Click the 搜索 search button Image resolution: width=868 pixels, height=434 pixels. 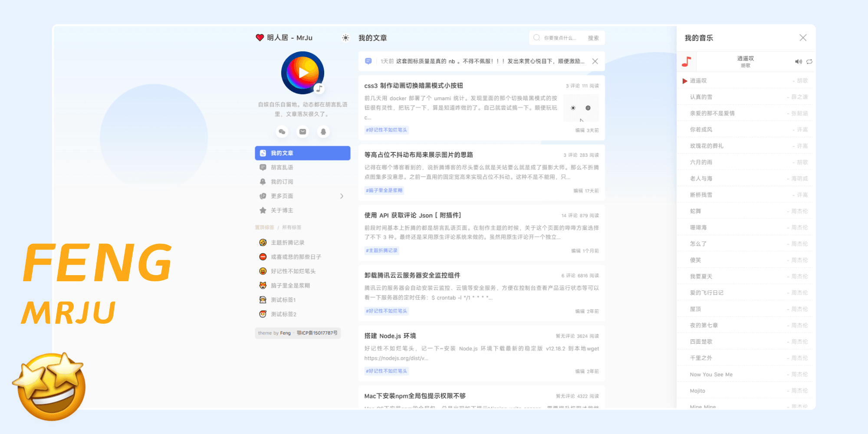[594, 38]
